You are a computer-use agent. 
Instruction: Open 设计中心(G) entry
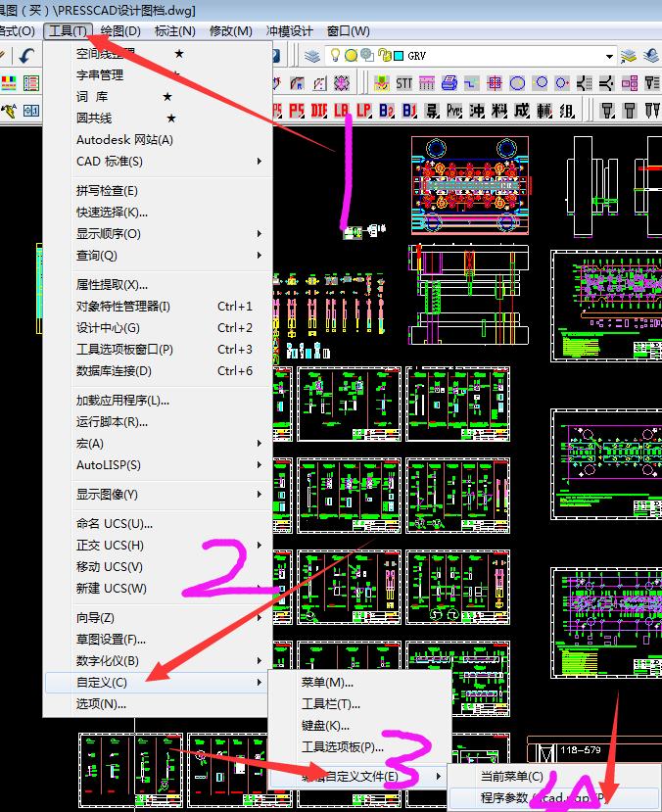tap(159, 328)
